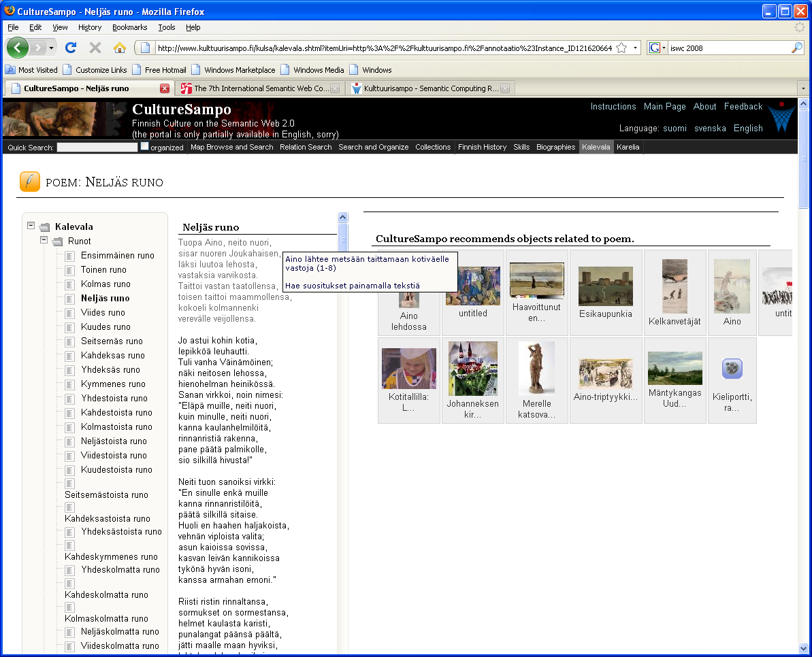Run search with the magnifier icon

point(797,48)
